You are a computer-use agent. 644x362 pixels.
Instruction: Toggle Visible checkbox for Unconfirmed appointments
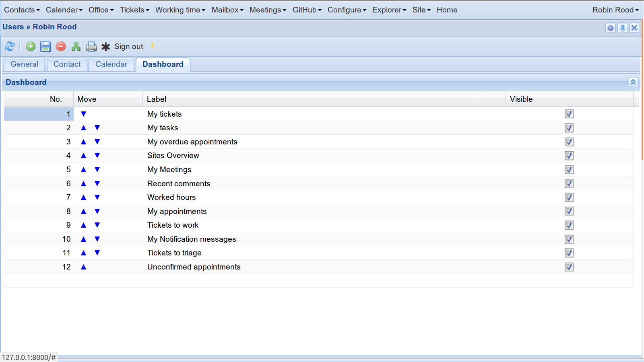[569, 267]
